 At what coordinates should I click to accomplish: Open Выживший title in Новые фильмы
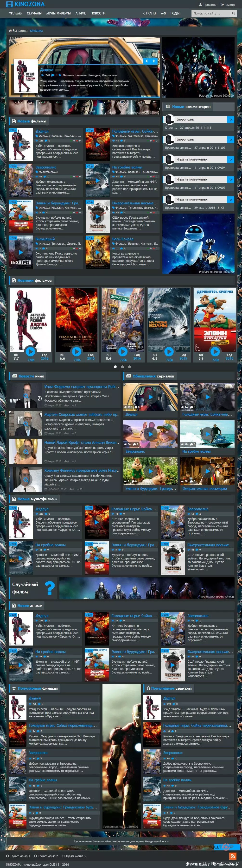[45, 239]
